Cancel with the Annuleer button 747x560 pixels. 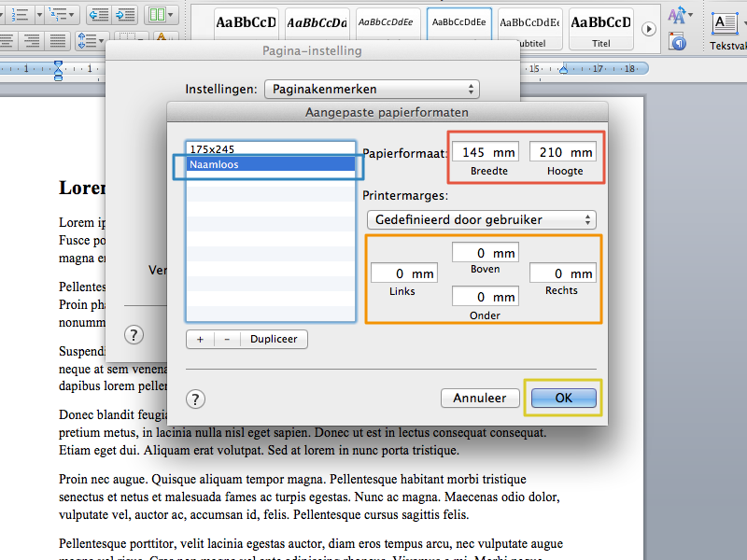pyautogui.click(x=480, y=399)
